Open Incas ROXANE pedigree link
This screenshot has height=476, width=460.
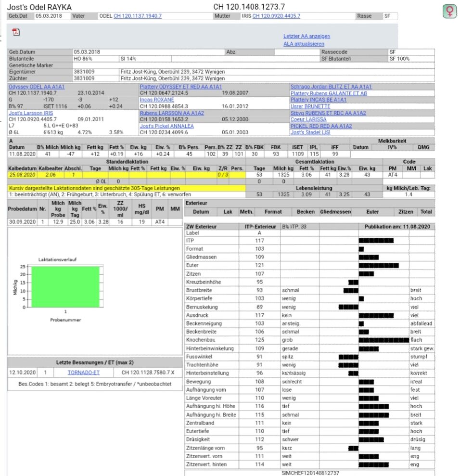pos(157,100)
